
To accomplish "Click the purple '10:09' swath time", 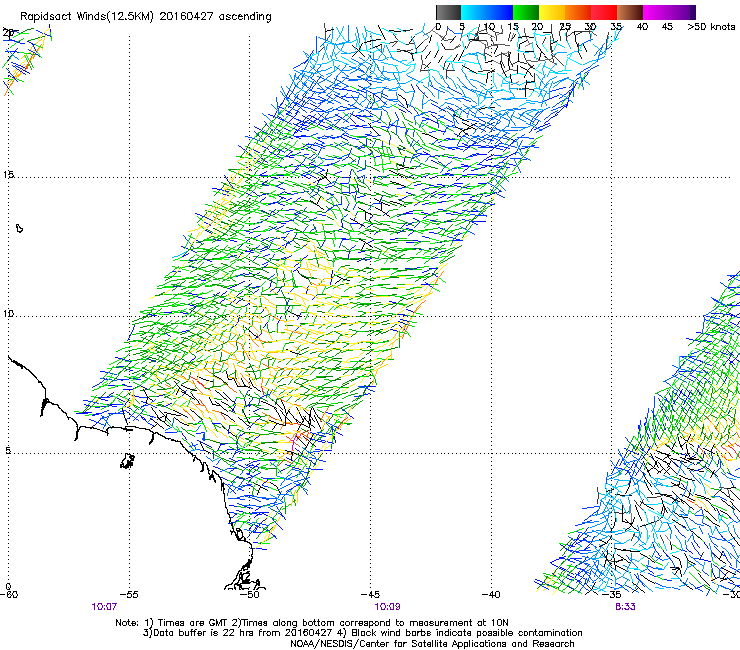I will (387, 607).
